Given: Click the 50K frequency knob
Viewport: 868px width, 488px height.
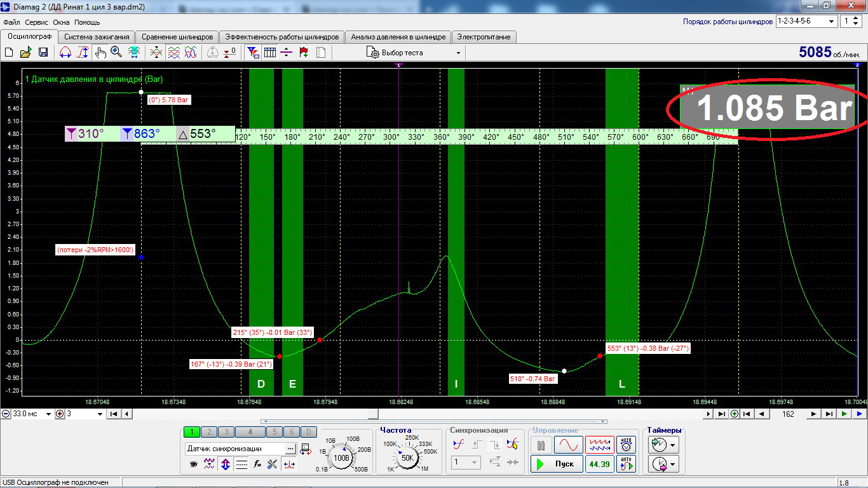Looking at the screenshot, I should click(408, 457).
